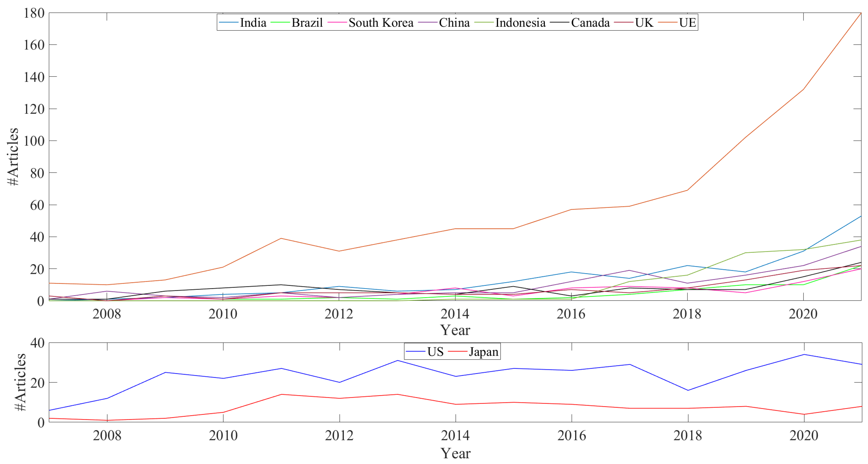Viewport: 868px width, 464px height.
Task: Click the China legend entry
Action: [454, 23]
